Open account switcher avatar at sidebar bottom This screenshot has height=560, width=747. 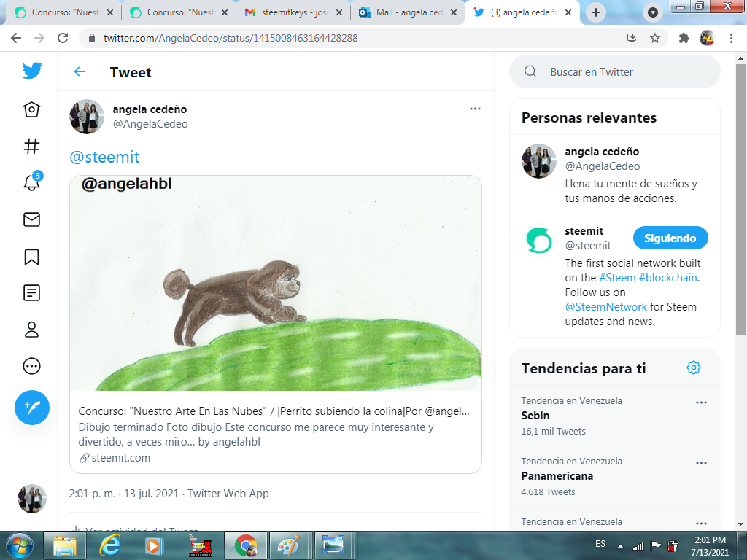[32, 499]
